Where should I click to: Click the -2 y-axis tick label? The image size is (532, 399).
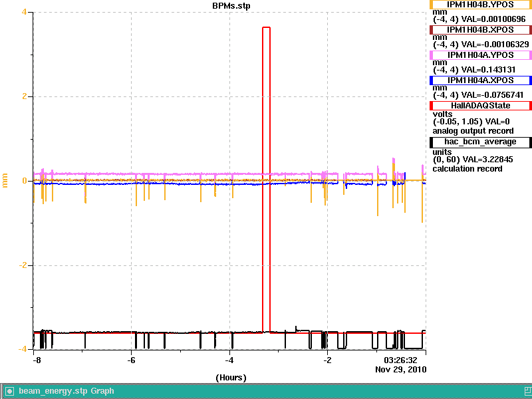pos(22,265)
